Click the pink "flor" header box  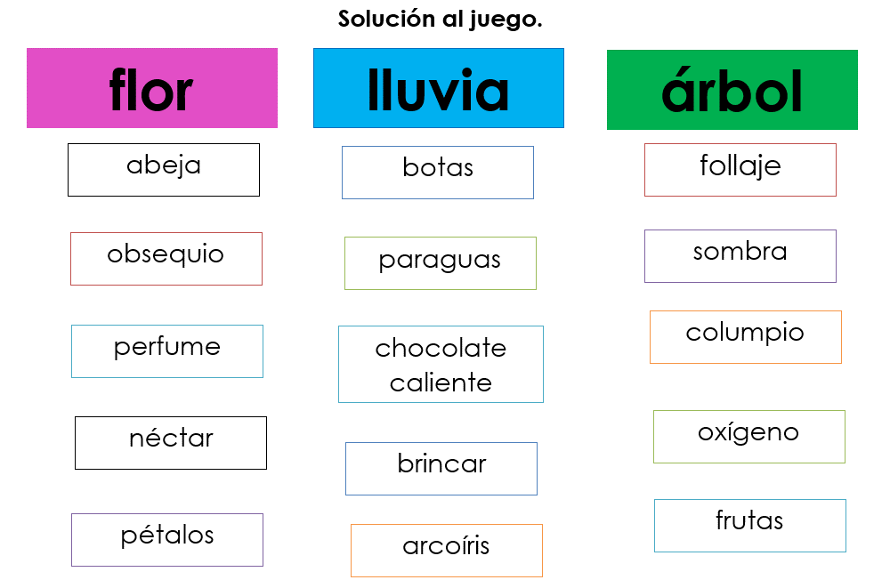click(x=151, y=88)
